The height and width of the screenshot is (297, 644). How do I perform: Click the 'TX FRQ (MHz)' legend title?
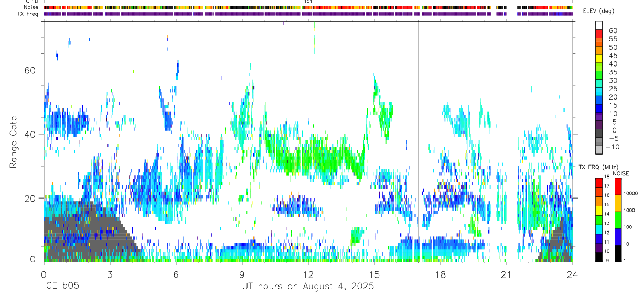tap(600, 167)
